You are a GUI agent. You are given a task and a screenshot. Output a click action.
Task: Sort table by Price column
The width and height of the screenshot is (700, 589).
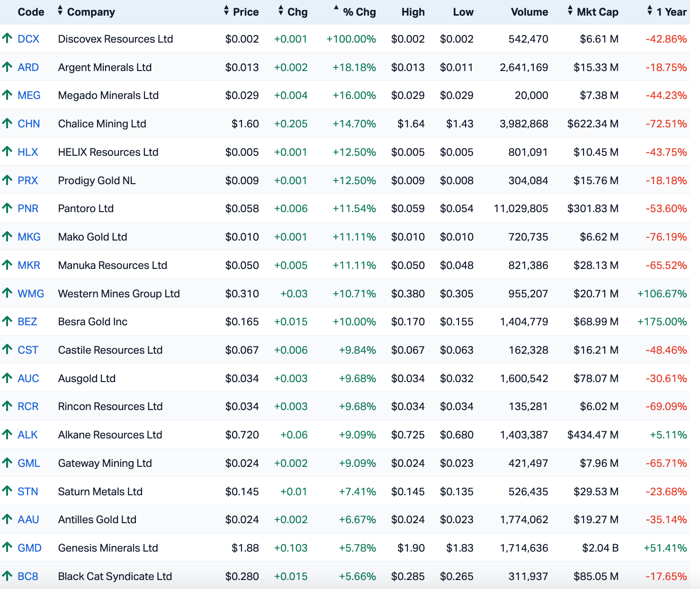tap(241, 12)
